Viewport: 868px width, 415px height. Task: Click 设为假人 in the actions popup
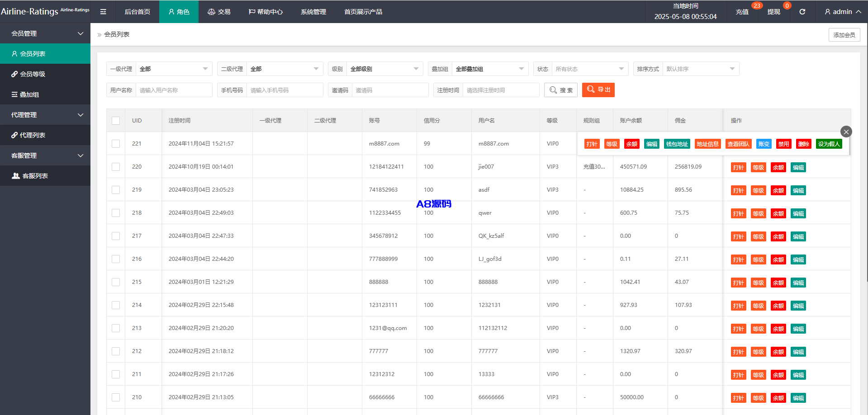[x=829, y=144]
